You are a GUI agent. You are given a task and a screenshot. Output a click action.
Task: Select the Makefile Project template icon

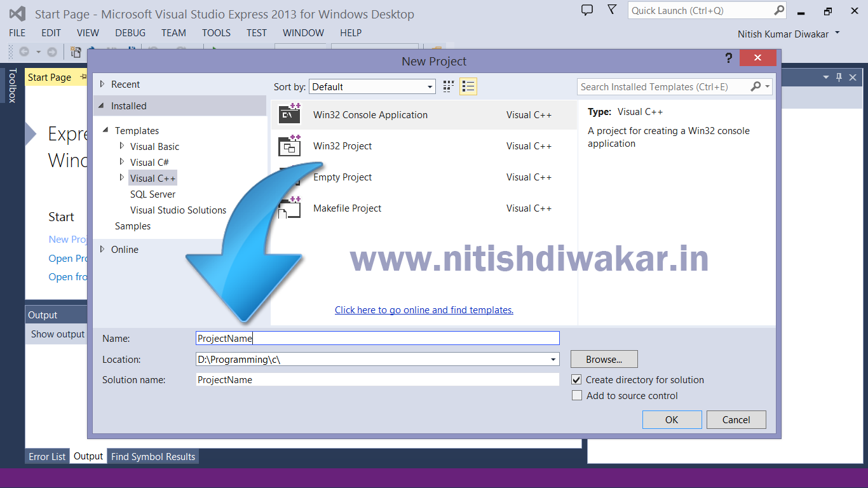(290, 208)
